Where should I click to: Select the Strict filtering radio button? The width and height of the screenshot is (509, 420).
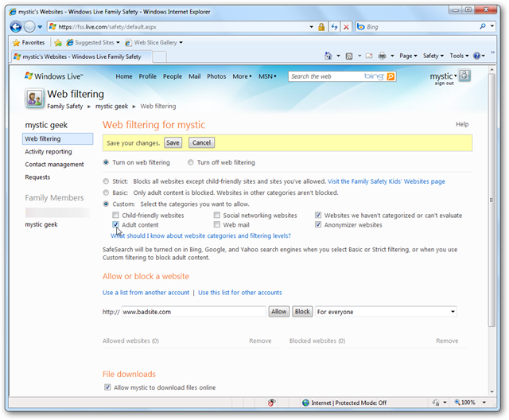coord(106,181)
